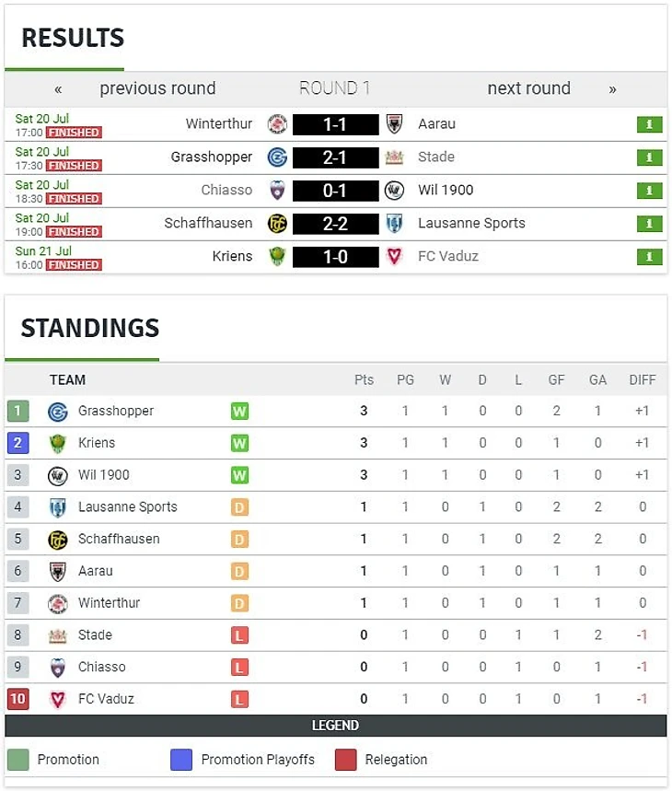Advance using the next round arrow
Viewport: 672px width, 791px height.
click(x=612, y=89)
